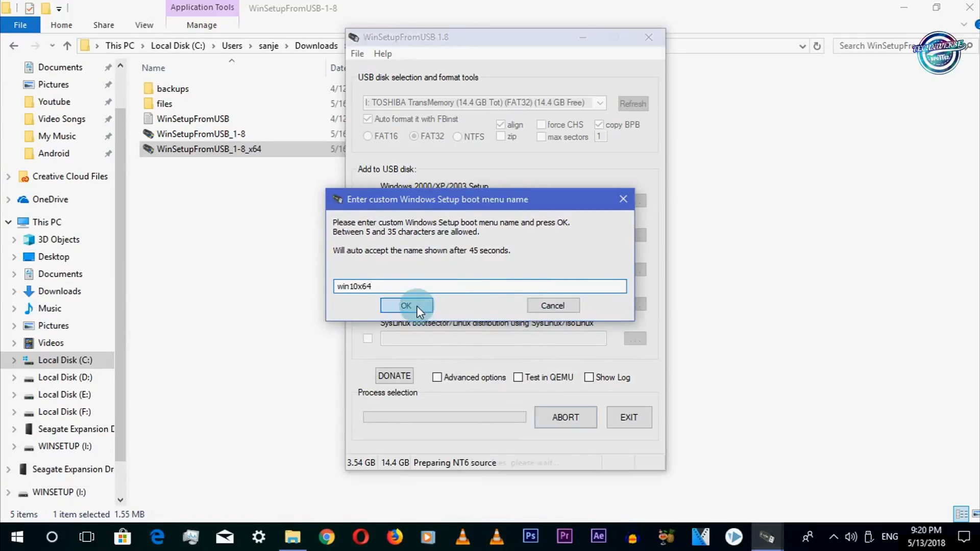Expand Local Disk (C:) tree node
980x551 pixels.
pos(14,360)
